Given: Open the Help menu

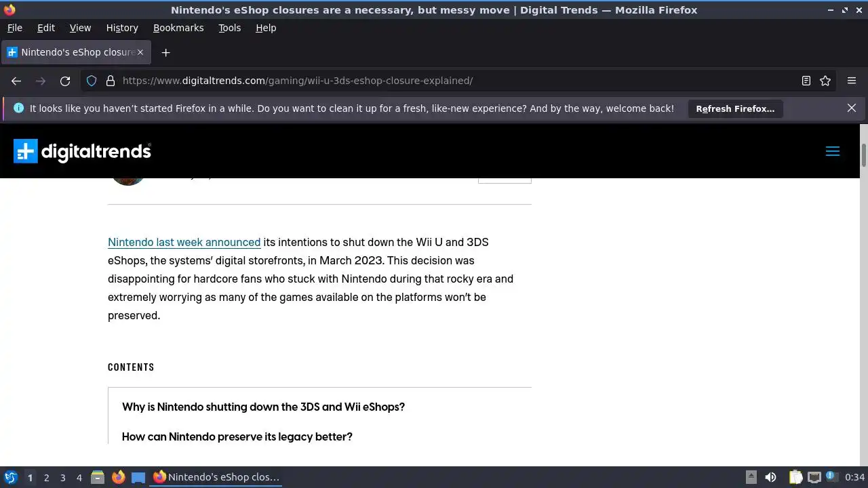Looking at the screenshot, I should click(266, 28).
